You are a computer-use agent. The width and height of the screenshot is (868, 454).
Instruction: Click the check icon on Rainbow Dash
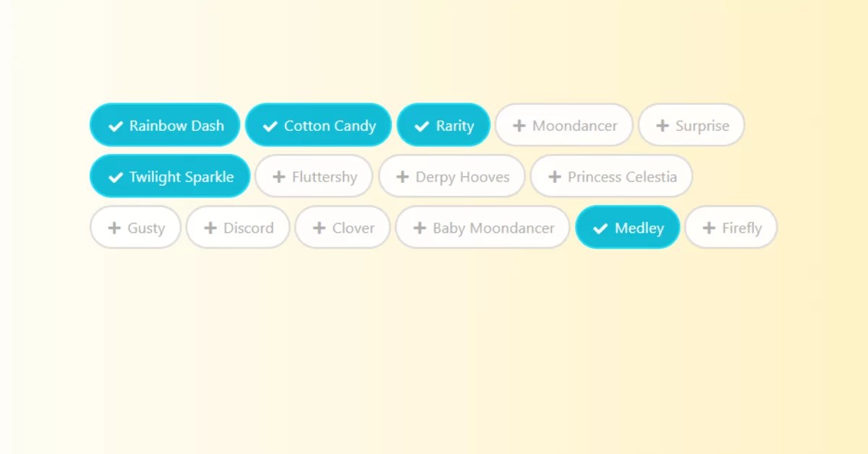pos(115,125)
